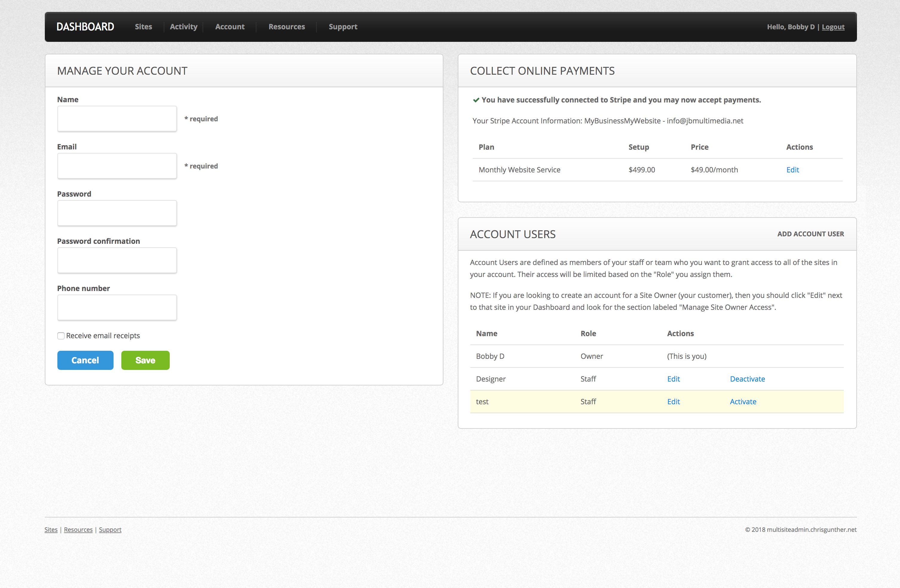Click the COLLECT ONLINE PAYMENTS heading
900x588 pixels.
click(542, 71)
